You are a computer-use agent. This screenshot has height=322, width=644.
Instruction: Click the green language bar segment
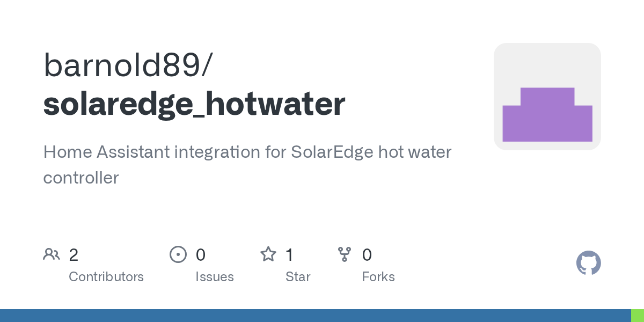pos(637,316)
